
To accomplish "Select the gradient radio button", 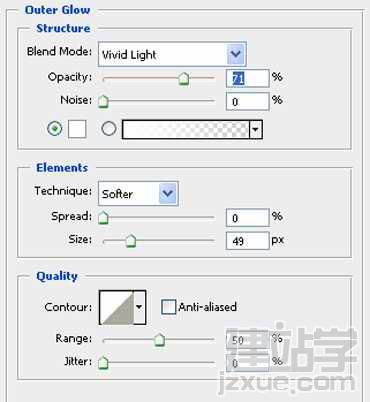I will point(109,128).
